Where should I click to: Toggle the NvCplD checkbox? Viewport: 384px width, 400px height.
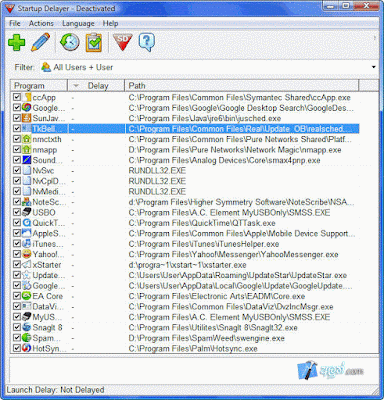(17, 181)
